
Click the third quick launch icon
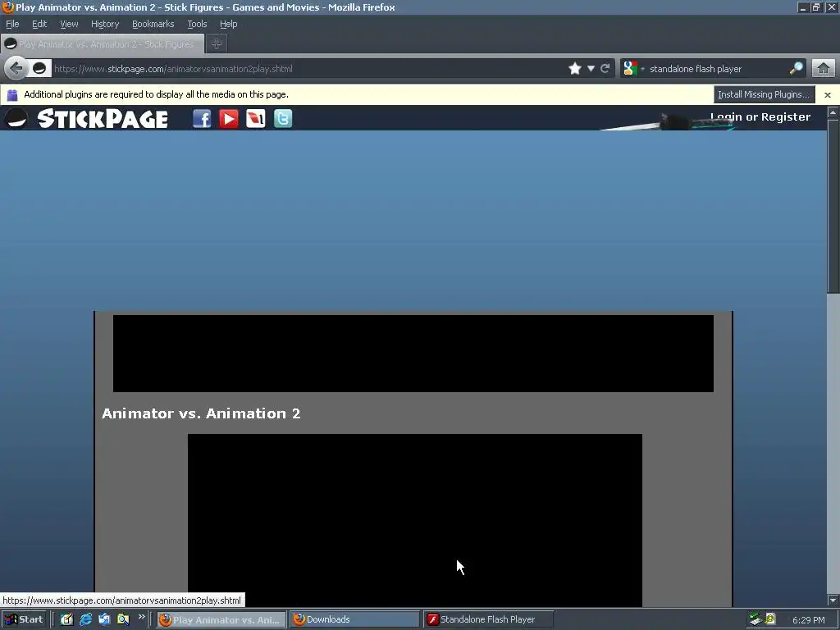tap(104, 619)
